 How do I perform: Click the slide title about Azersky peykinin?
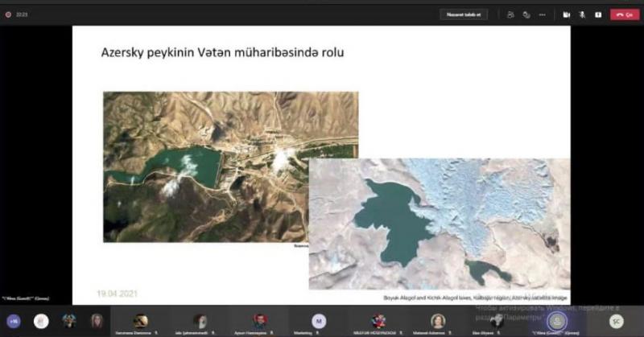[222, 52]
